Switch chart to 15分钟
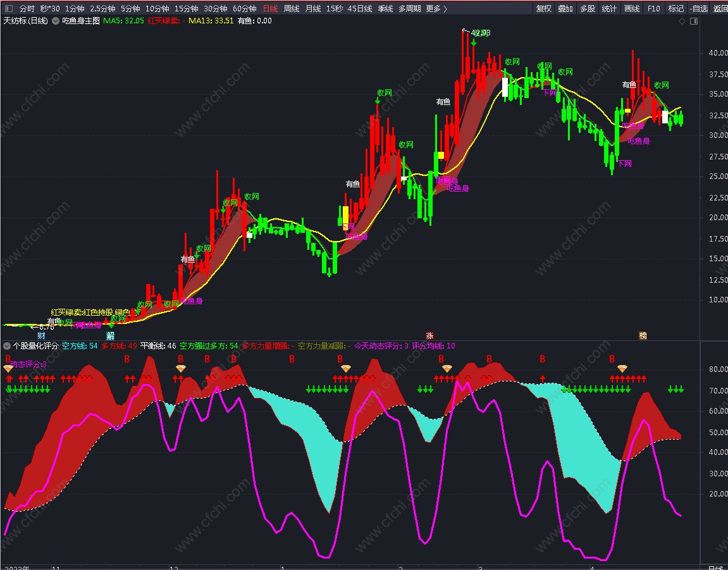Image resolution: width=728 pixels, height=570 pixels. coord(186,8)
